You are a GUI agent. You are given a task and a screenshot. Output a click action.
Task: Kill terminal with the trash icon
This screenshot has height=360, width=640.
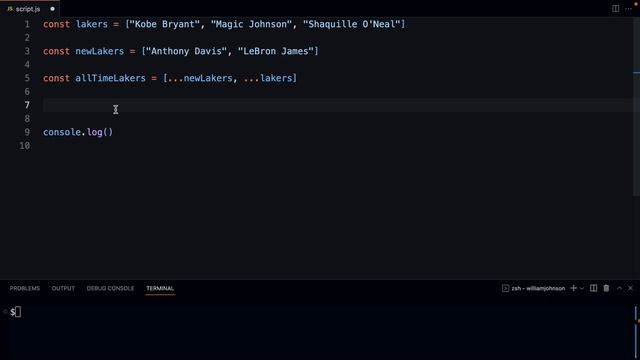606,288
